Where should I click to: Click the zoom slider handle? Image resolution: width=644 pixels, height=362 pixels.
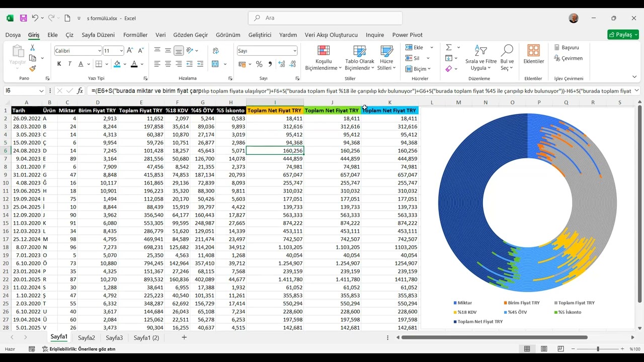(598, 349)
